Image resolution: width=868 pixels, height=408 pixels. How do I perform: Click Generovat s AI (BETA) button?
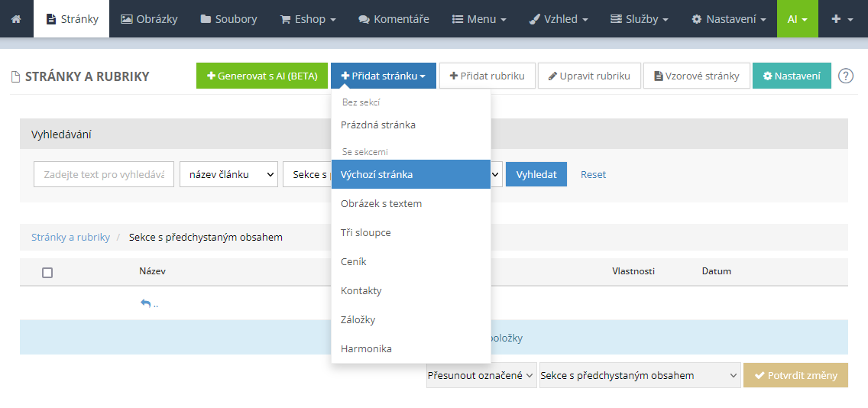point(262,76)
